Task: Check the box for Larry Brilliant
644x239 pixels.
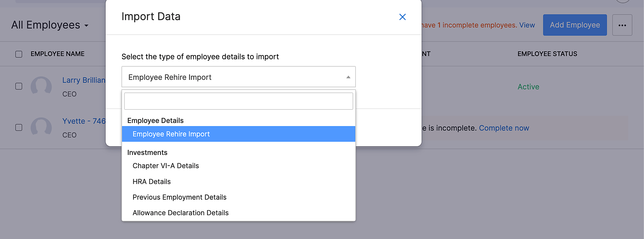Action: 19,86
